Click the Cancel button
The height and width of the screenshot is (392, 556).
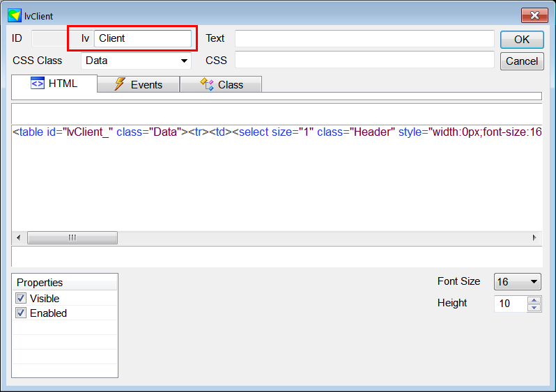(522, 61)
